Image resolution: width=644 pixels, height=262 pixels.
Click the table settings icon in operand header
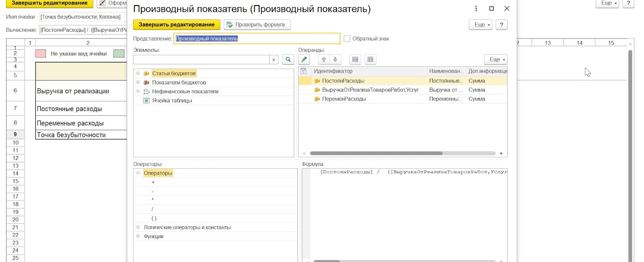(x=304, y=71)
